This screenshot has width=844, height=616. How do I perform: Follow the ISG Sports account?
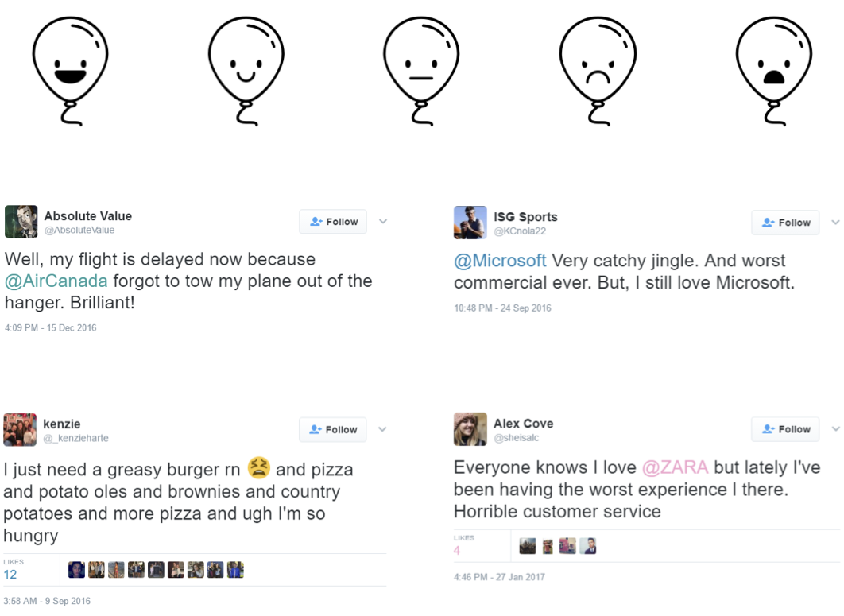[x=785, y=223]
